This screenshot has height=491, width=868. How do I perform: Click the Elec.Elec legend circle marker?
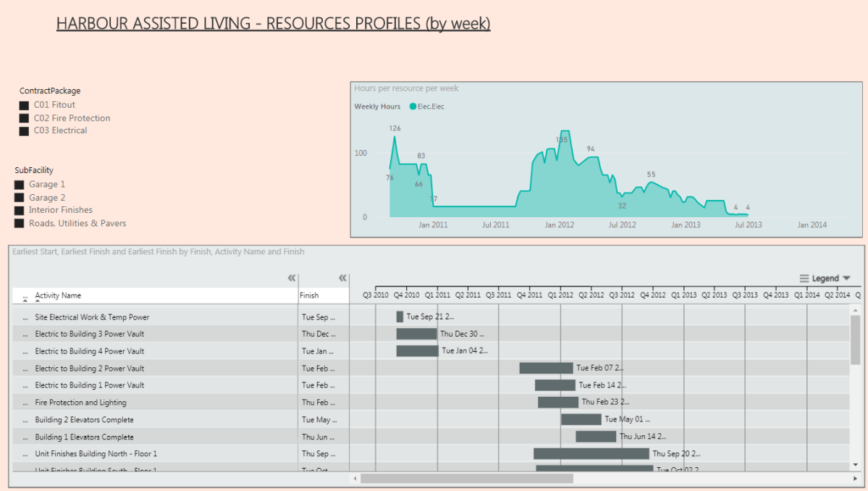pos(413,106)
